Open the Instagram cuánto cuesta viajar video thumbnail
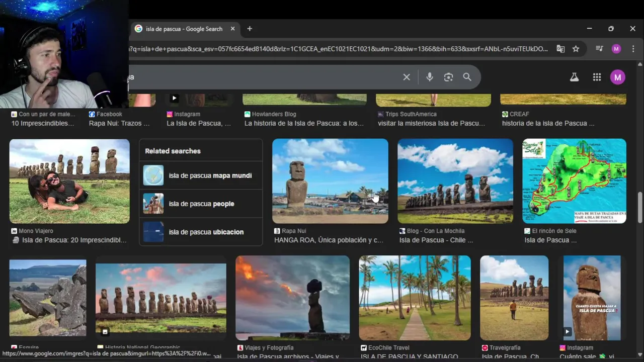Image resolution: width=644 pixels, height=362 pixels. [592, 298]
